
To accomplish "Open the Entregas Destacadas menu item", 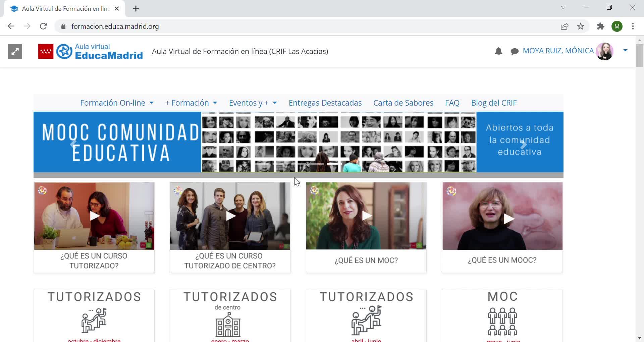I will (x=325, y=103).
